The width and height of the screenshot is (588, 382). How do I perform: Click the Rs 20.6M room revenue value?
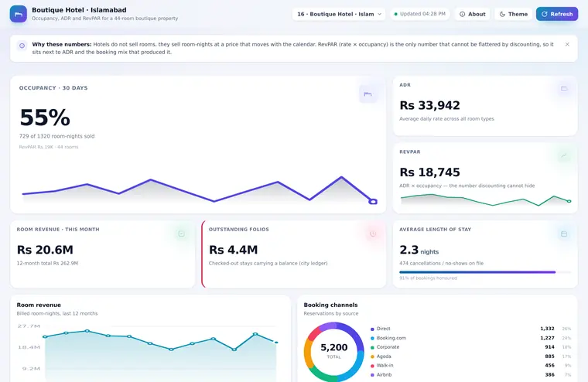coord(45,250)
